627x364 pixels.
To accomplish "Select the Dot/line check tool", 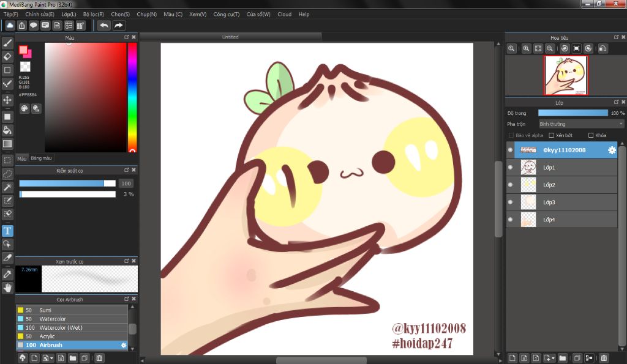I will coord(7,84).
